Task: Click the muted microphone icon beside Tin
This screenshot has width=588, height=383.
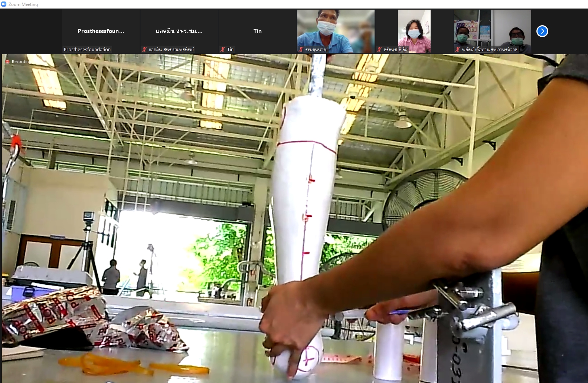Action: pos(223,49)
